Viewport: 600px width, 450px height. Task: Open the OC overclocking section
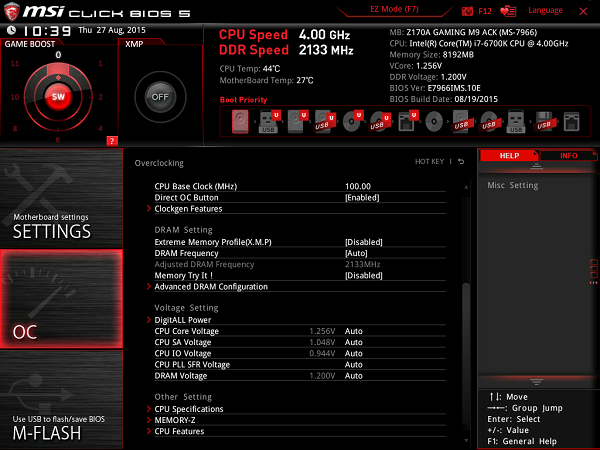pyautogui.click(x=61, y=299)
